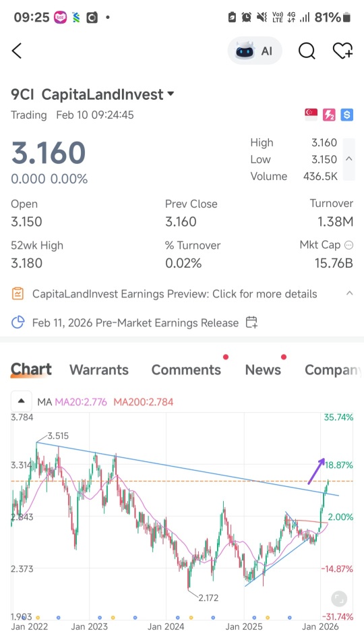Screen dimensions: 364x640
Task: Open the AI assistant robot button
Action: (x=255, y=51)
